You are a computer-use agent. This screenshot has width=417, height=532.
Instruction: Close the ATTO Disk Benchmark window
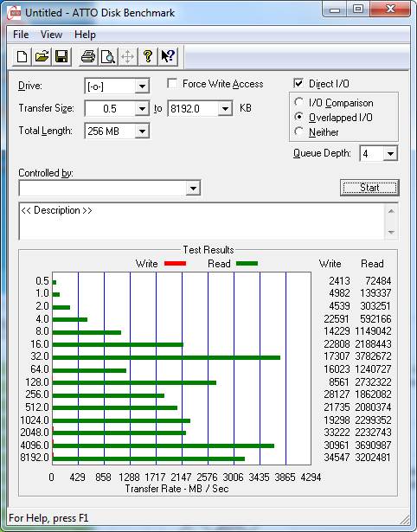[x=390, y=10]
